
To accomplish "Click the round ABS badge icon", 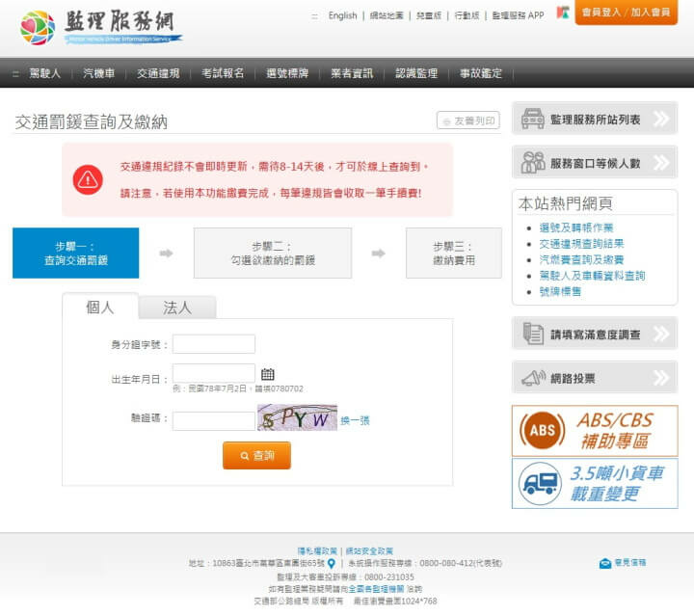I will [542, 430].
